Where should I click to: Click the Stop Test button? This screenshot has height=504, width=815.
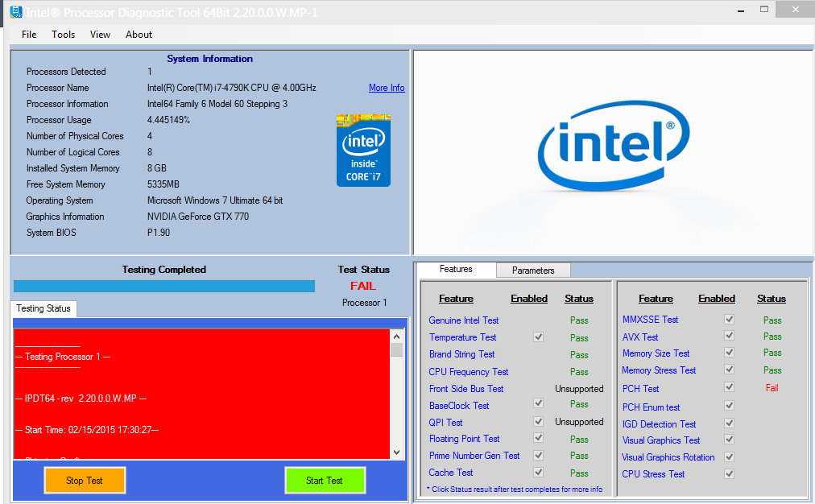coord(85,481)
